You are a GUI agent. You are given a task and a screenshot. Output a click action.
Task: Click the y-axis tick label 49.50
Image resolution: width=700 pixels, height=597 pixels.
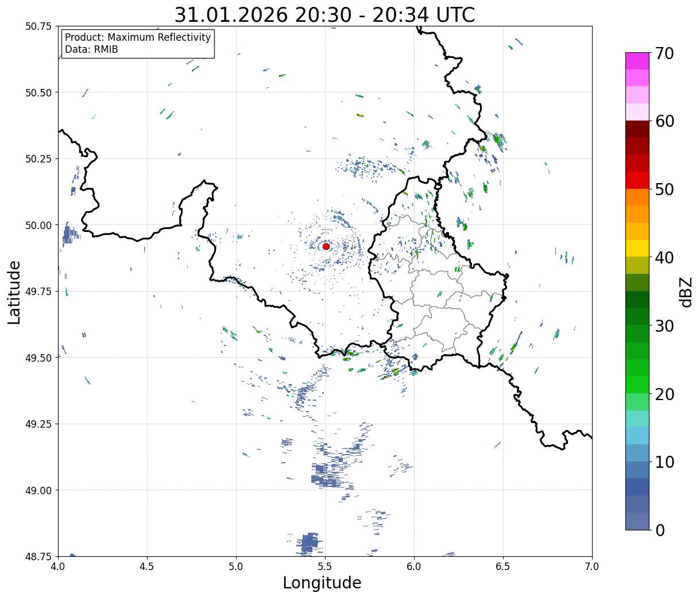tap(38, 358)
